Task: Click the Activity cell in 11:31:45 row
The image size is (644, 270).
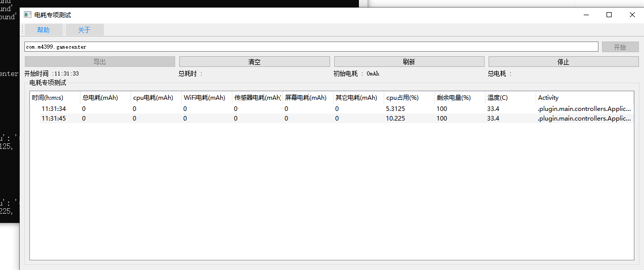Action: [x=584, y=119]
